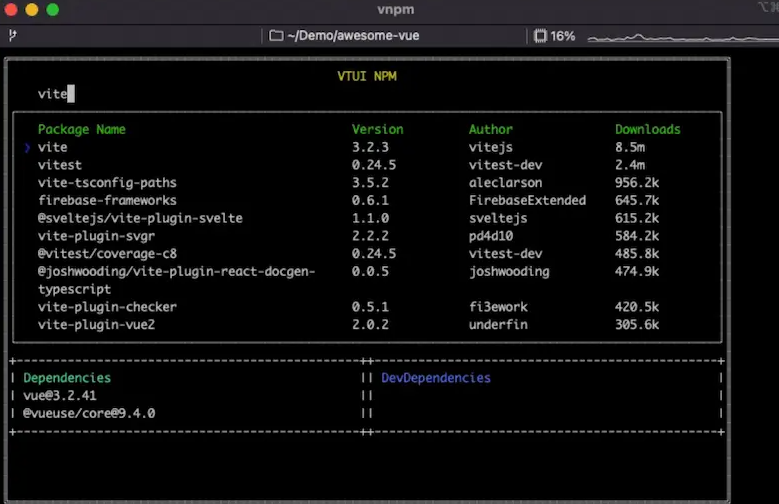Click the CPU usage graph in status bar
This screenshot has height=504, width=779.
pyautogui.click(x=680, y=37)
